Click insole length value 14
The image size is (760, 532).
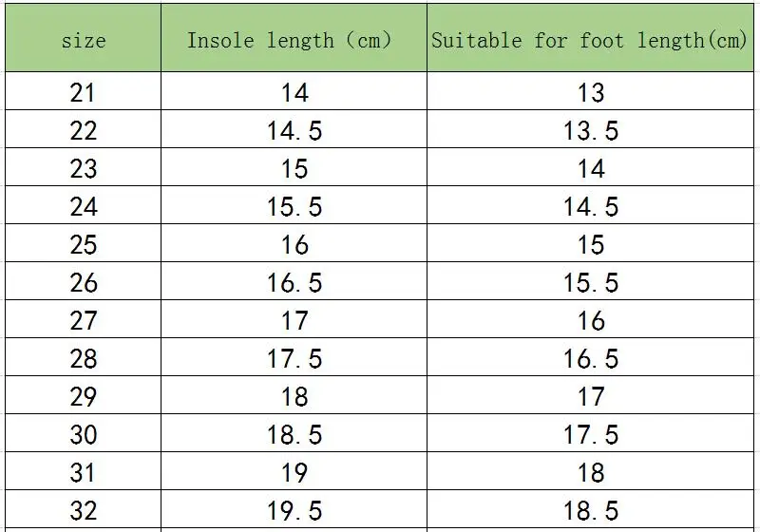tap(294, 92)
